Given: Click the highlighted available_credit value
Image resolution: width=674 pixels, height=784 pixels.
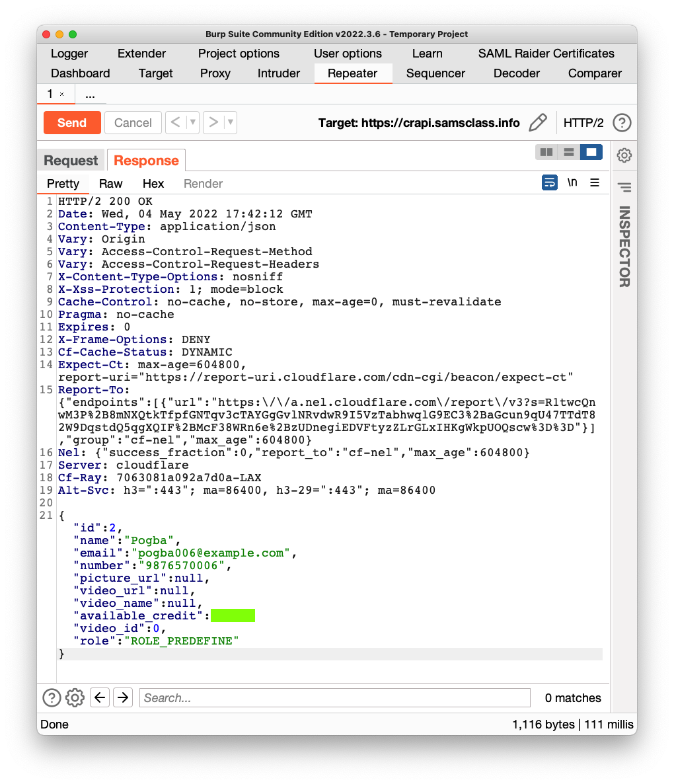Looking at the screenshot, I should tap(233, 615).
